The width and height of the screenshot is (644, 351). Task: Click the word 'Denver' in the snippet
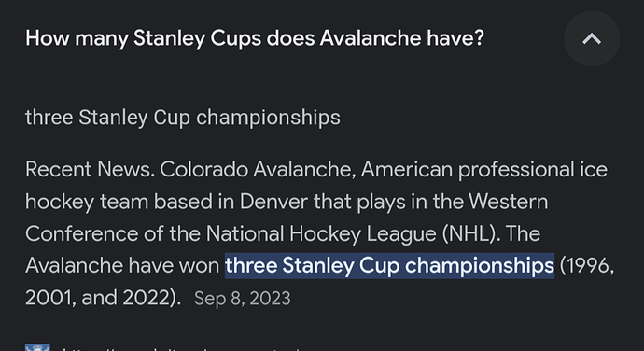pyautogui.click(x=273, y=202)
